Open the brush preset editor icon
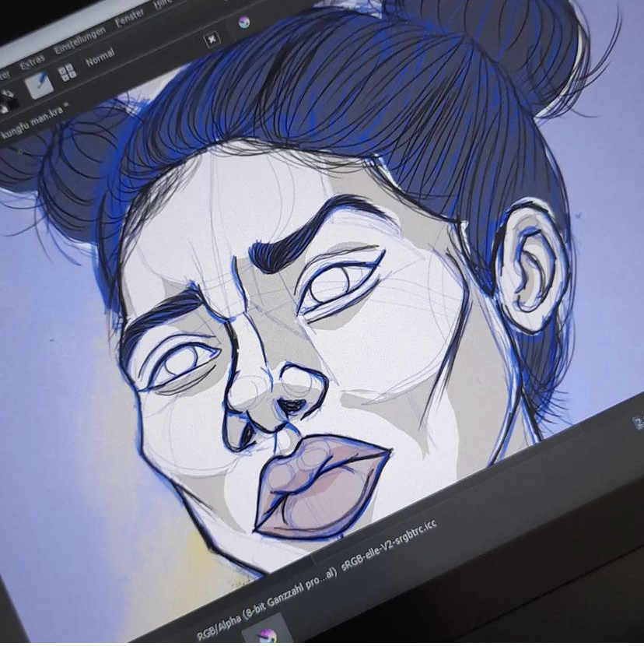This screenshot has height=646, width=644. [39, 84]
